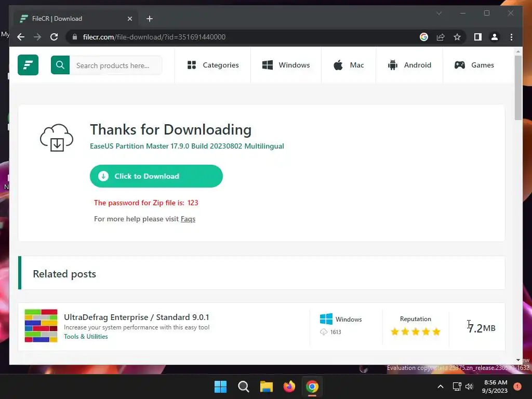The height and width of the screenshot is (399, 532).
Task: Toggle the browser side panel icon
Action: 478,37
